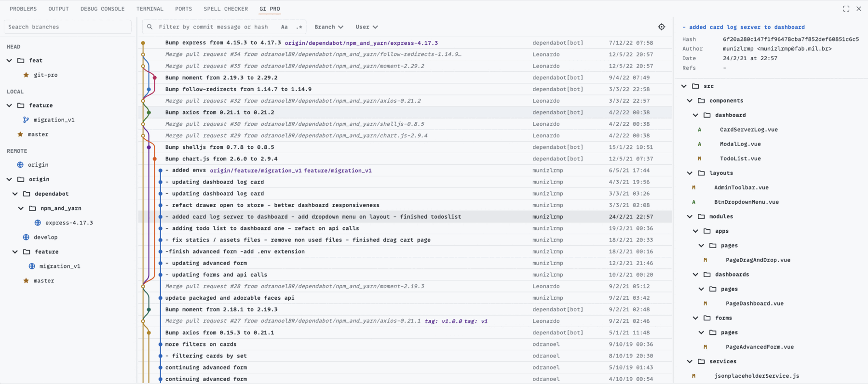Collapse the services folder
Screen dimensions: 868x384
pyautogui.click(x=690, y=361)
